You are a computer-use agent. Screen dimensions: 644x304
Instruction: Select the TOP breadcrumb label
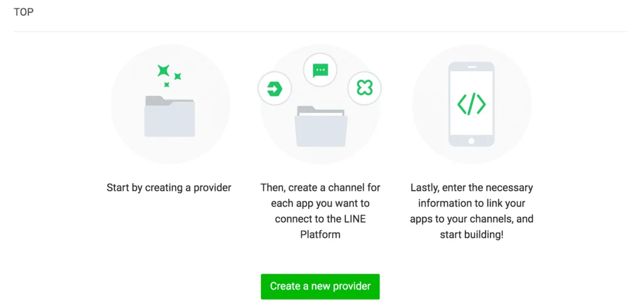pyautogui.click(x=23, y=12)
